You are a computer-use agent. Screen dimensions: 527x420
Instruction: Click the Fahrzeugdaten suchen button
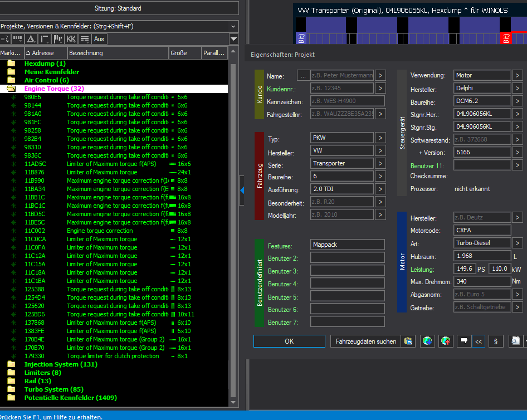click(x=366, y=341)
